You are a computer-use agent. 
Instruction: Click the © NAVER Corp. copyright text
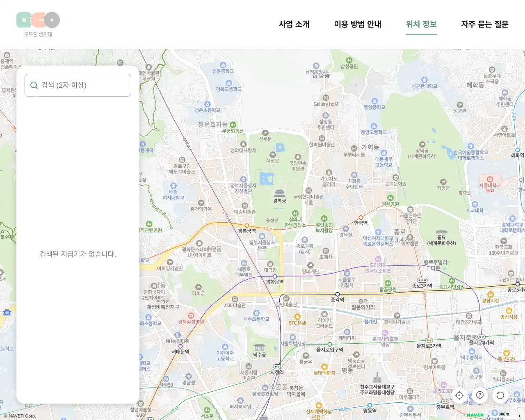pyautogui.click(x=20, y=416)
